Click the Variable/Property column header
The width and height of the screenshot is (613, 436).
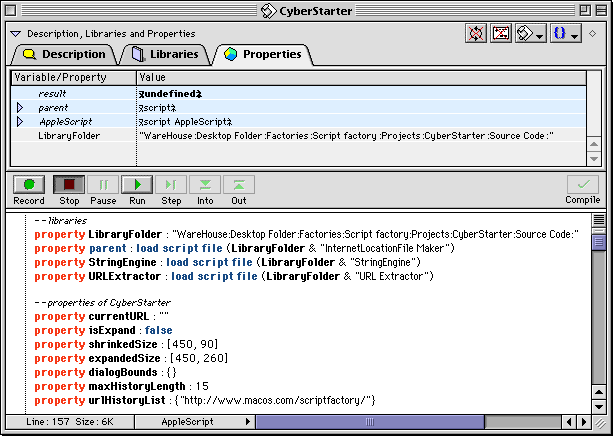73,77
